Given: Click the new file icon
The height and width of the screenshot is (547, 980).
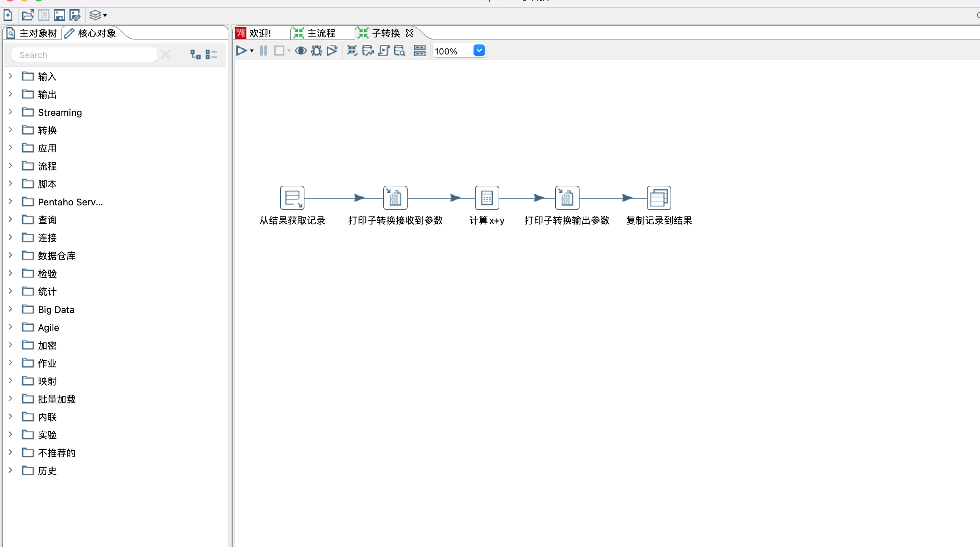Looking at the screenshot, I should pyautogui.click(x=8, y=15).
